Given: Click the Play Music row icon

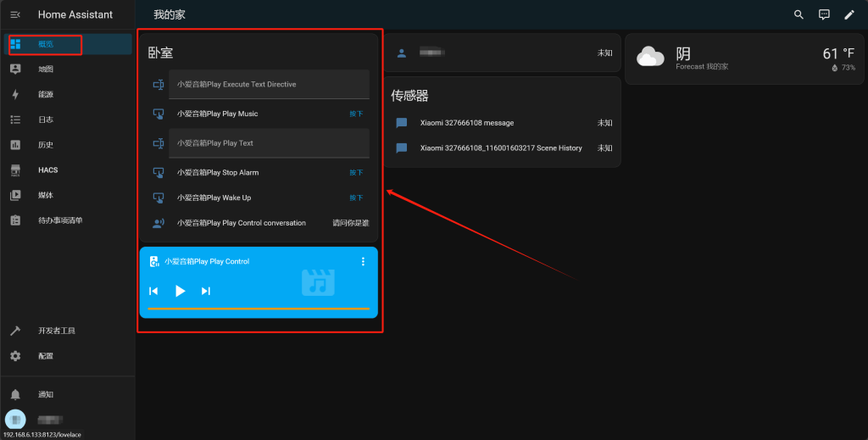Looking at the screenshot, I should click(159, 114).
